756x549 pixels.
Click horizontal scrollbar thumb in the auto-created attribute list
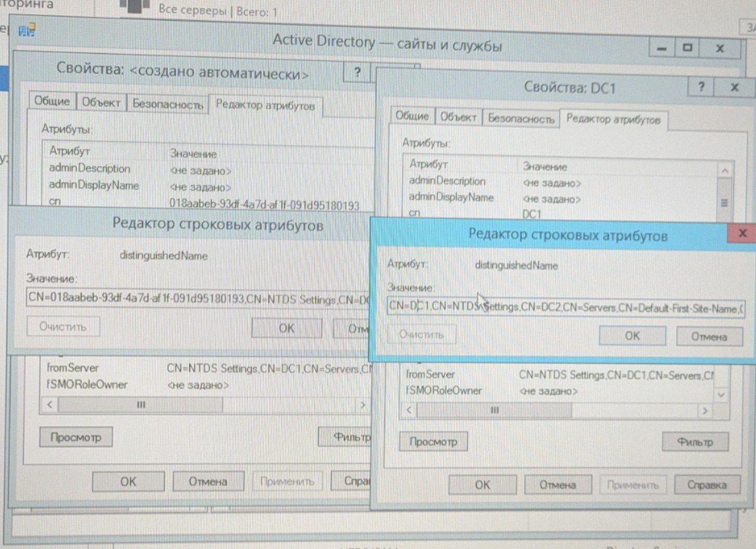pos(141,405)
